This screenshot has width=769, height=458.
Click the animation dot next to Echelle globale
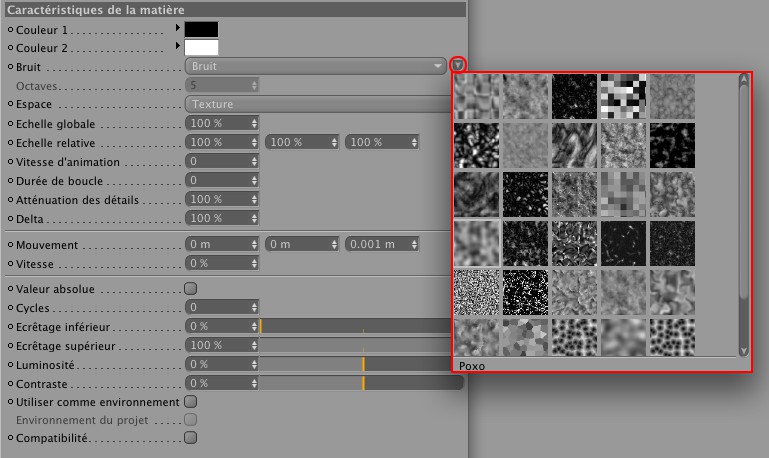pos(10,123)
